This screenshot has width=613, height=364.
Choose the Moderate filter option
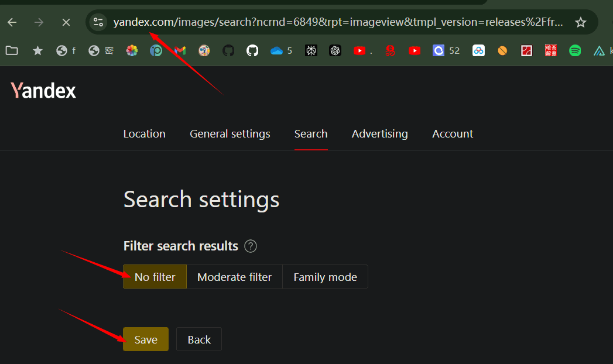(234, 277)
